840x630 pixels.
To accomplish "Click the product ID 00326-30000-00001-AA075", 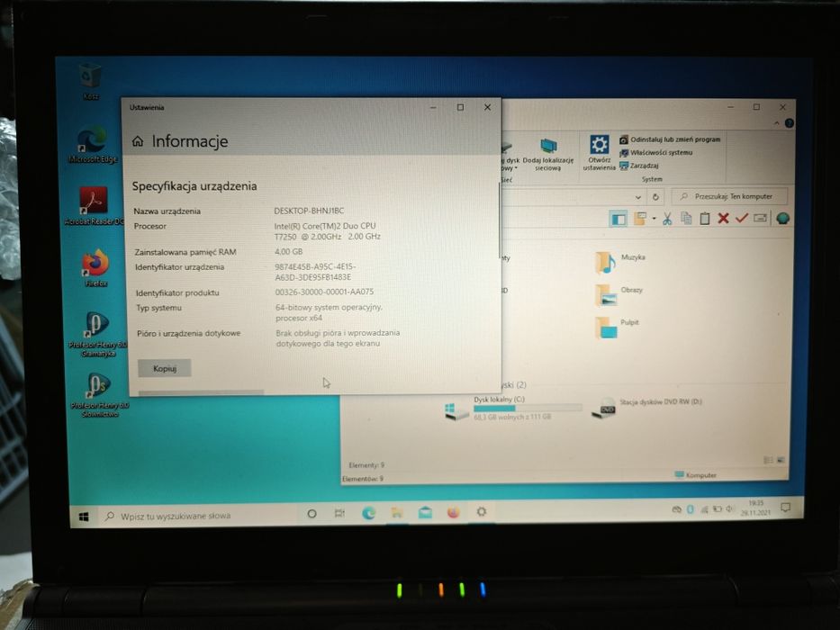I will pos(324,292).
